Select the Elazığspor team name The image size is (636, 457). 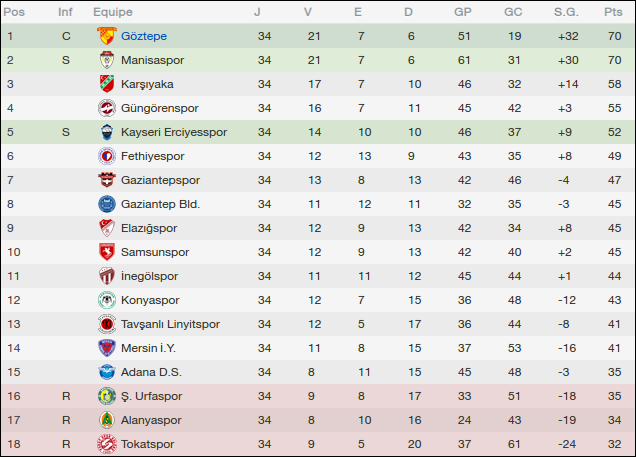[x=148, y=228]
